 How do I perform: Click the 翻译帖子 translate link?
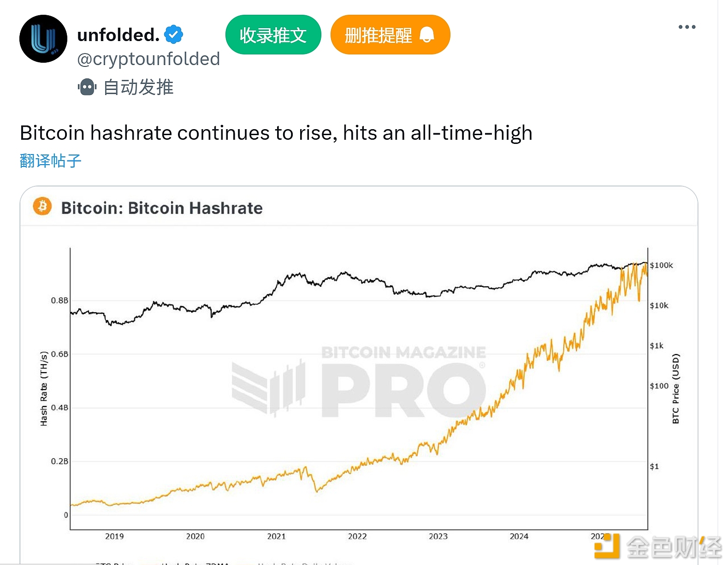51,161
